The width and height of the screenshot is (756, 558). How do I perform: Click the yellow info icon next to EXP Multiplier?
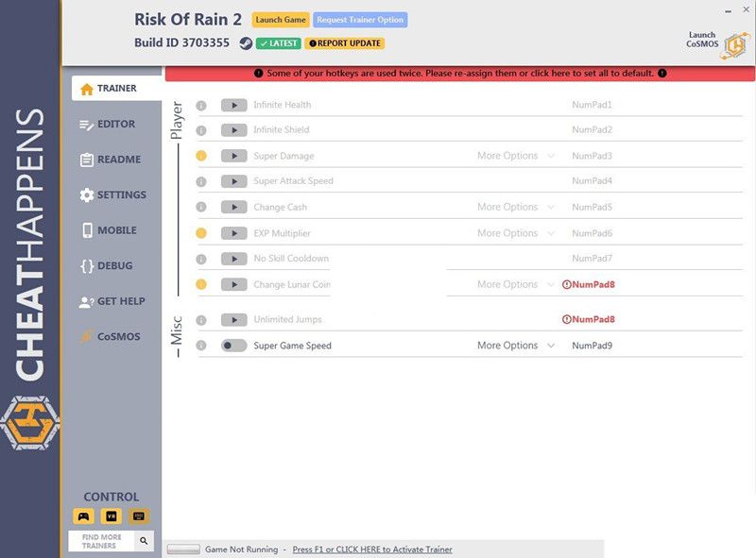(x=201, y=233)
